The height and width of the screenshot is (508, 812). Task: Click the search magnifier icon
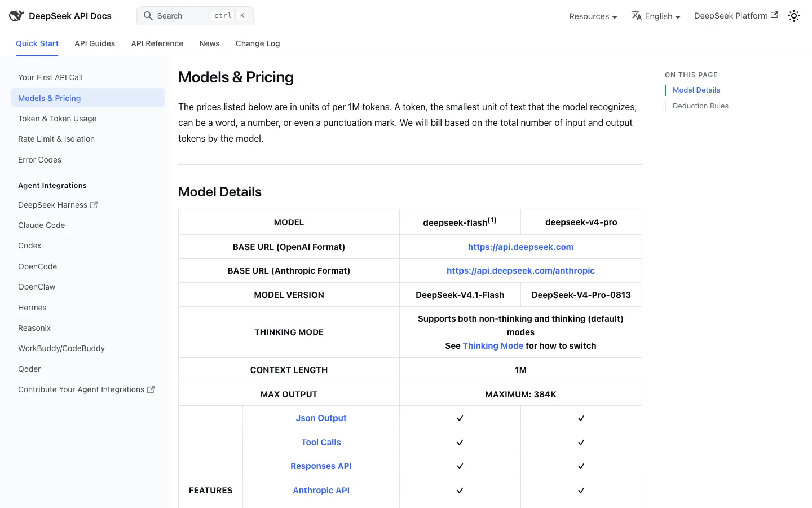(x=148, y=16)
